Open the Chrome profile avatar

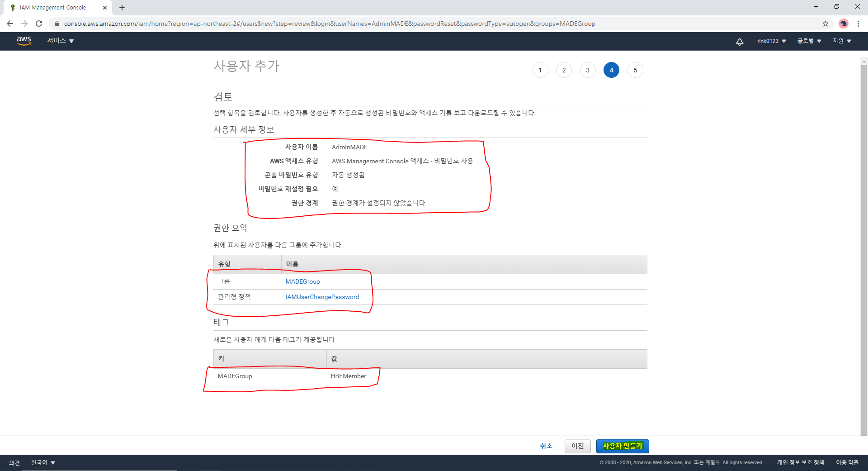844,24
